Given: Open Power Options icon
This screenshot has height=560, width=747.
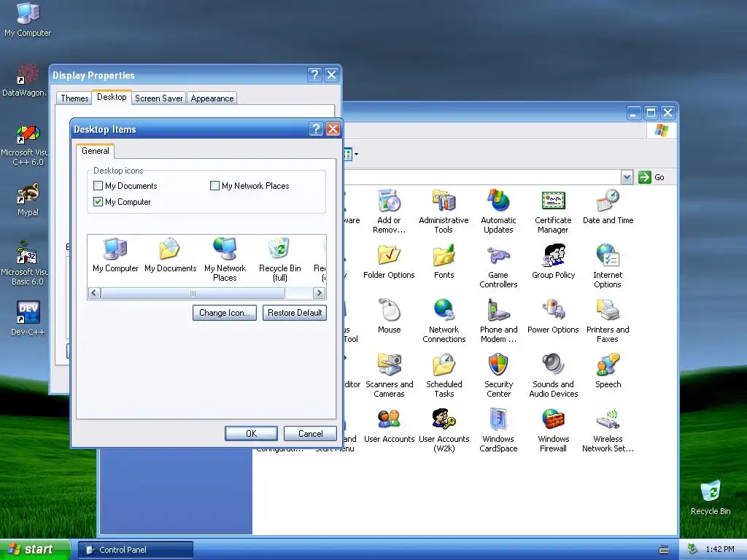Looking at the screenshot, I should (x=553, y=316).
